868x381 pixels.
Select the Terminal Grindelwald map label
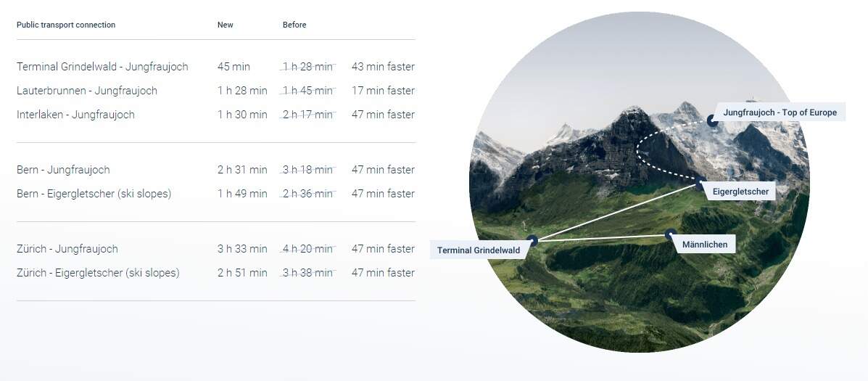pos(479,250)
